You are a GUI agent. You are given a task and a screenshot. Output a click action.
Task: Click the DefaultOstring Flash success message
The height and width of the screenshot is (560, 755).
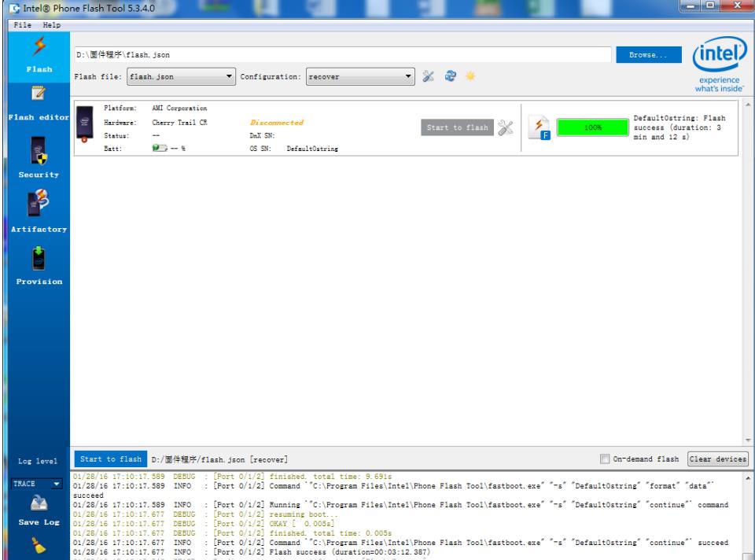(679, 127)
